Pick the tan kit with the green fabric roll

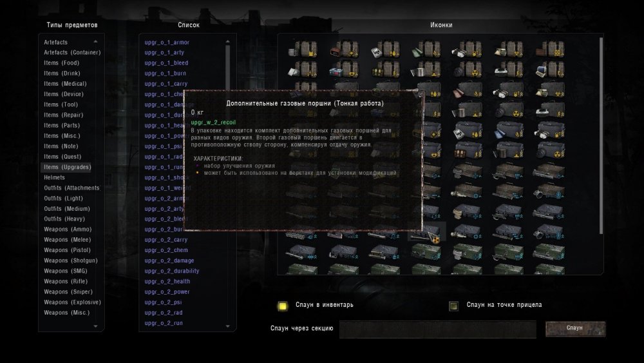[x=426, y=50]
